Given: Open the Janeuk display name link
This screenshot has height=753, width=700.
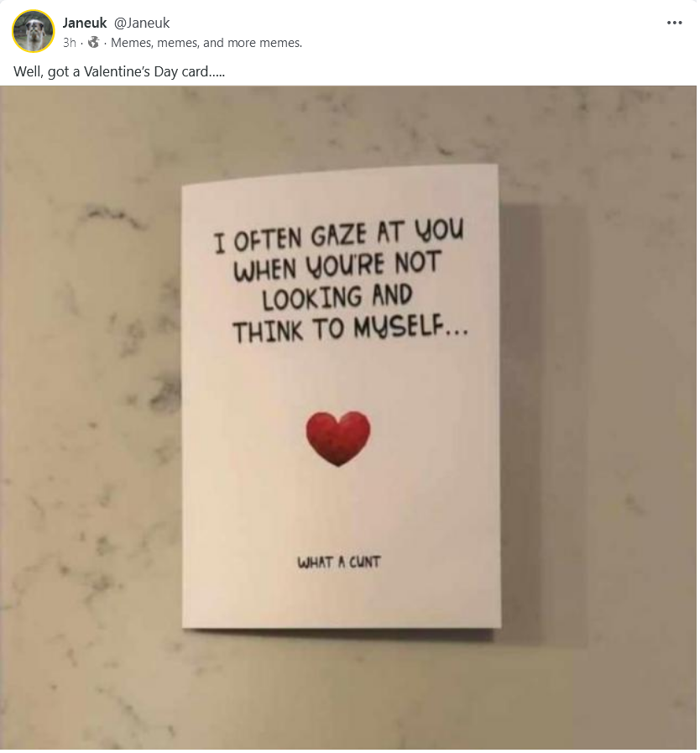Looking at the screenshot, I should (x=85, y=23).
